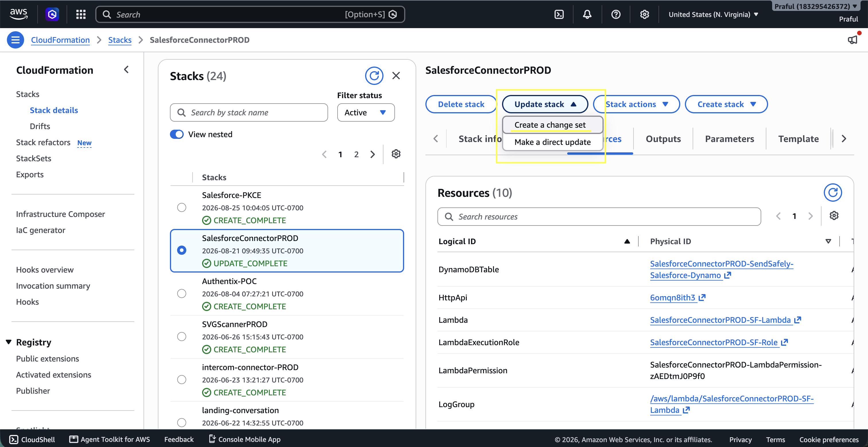Open the services grid menu
The height and width of the screenshot is (447, 868).
[x=81, y=14]
